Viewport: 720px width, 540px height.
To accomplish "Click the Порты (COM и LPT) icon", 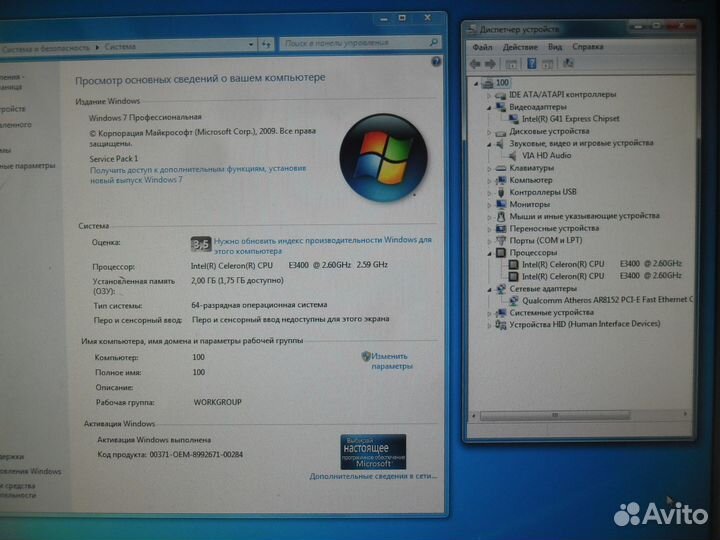I will tap(501, 241).
